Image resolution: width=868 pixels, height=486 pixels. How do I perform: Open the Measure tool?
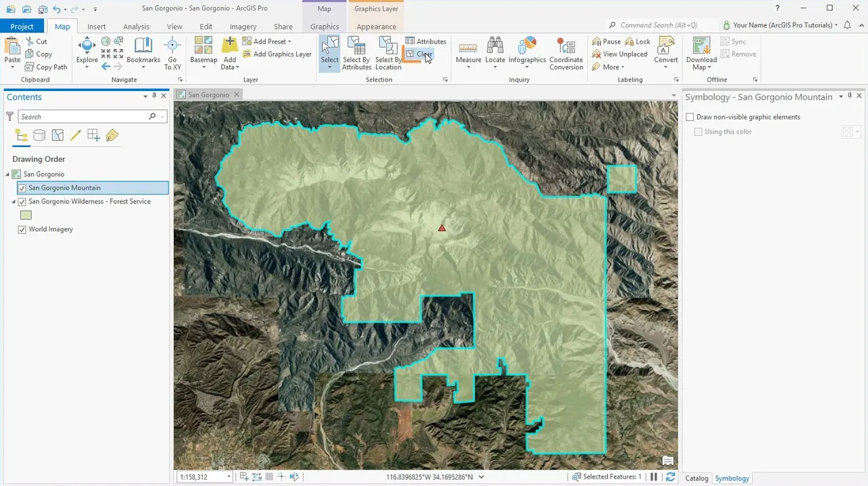(468, 48)
